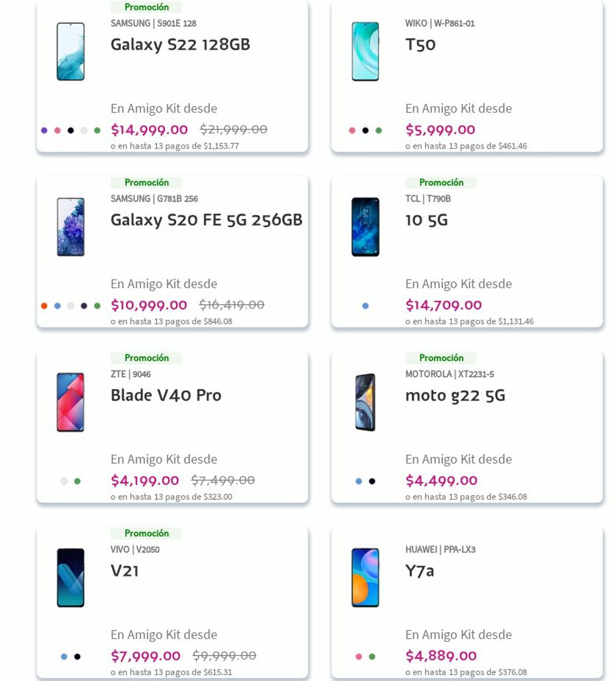Screen dimensions: 616x681
Task: Click the Galaxy S20 FE 5G phone image
Action: pos(70,227)
